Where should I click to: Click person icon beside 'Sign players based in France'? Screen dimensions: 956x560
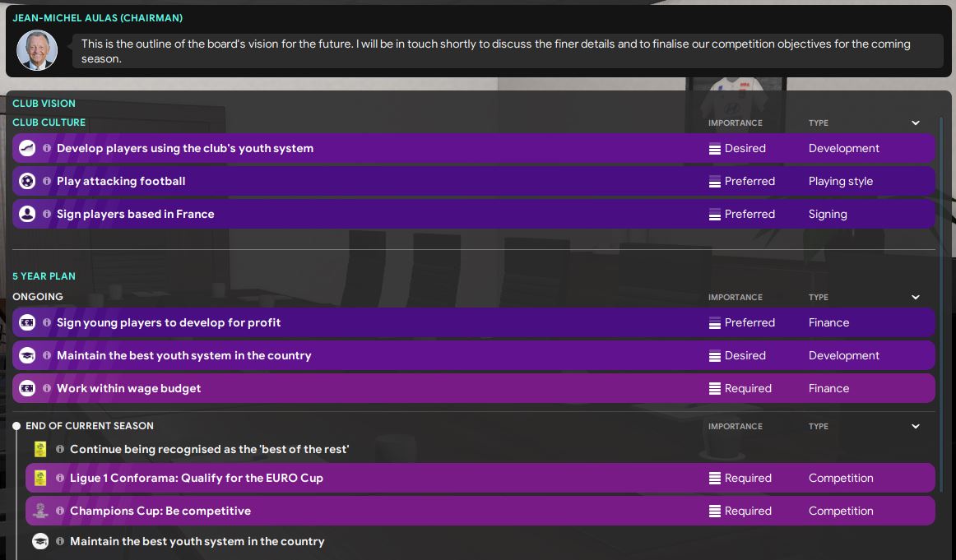coord(27,215)
